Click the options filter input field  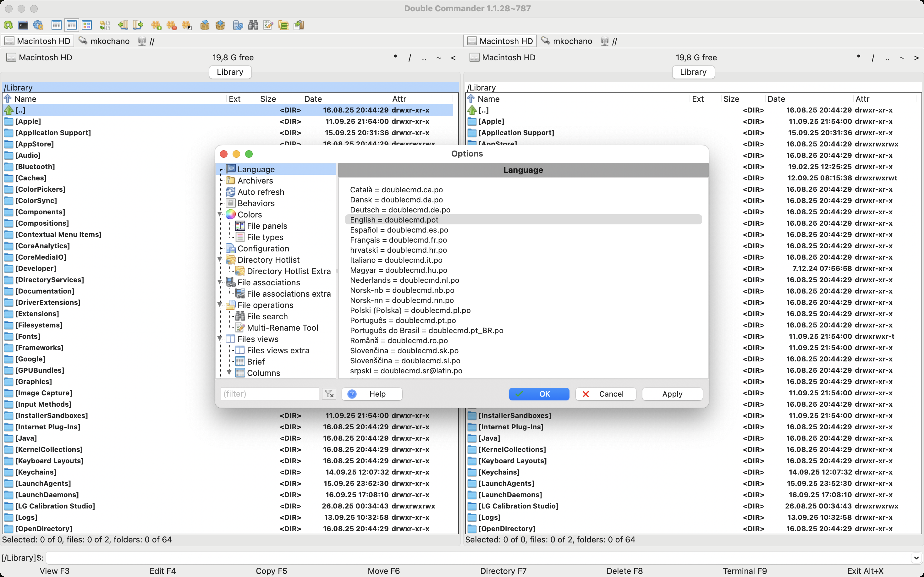coord(269,394)
